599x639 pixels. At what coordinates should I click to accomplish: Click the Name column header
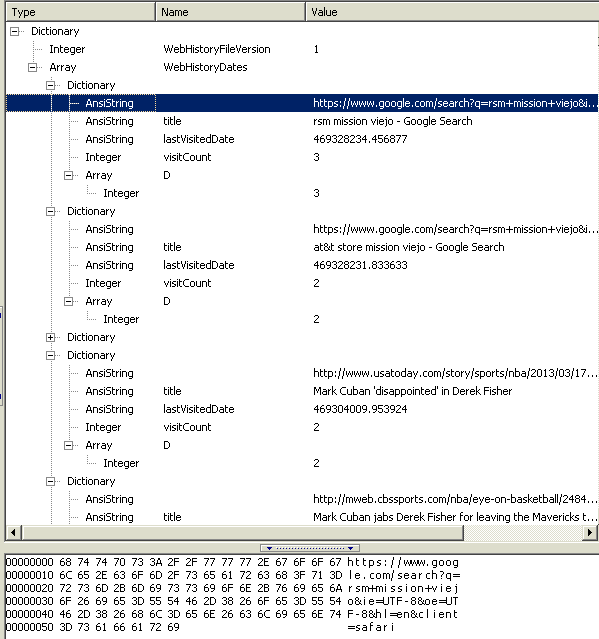point(230,12)
